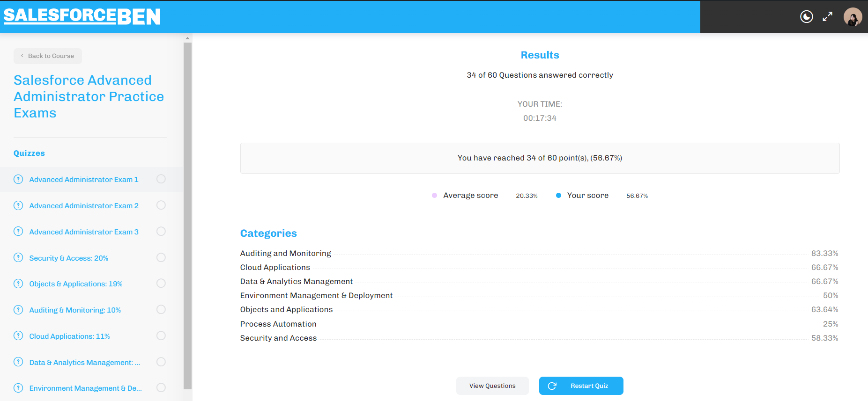Click the 00:17:34 time value
This screenshot has width=868, height=401.
point(540,118)
